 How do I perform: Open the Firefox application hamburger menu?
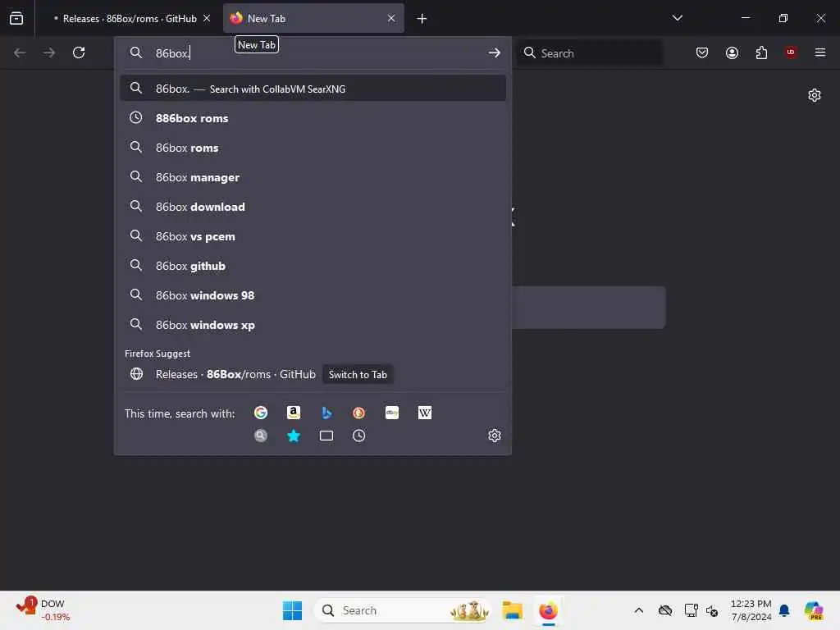pyautogui.click(x=820, y=52)
